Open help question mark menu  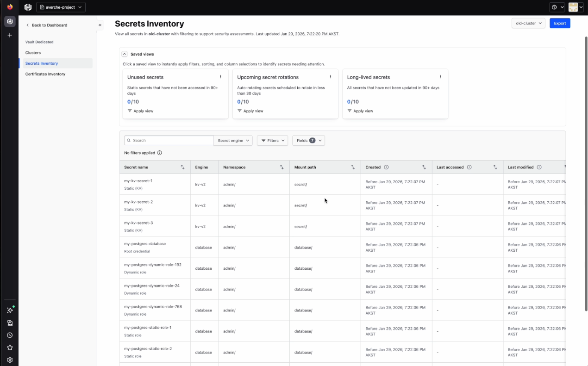click(557, 7)
